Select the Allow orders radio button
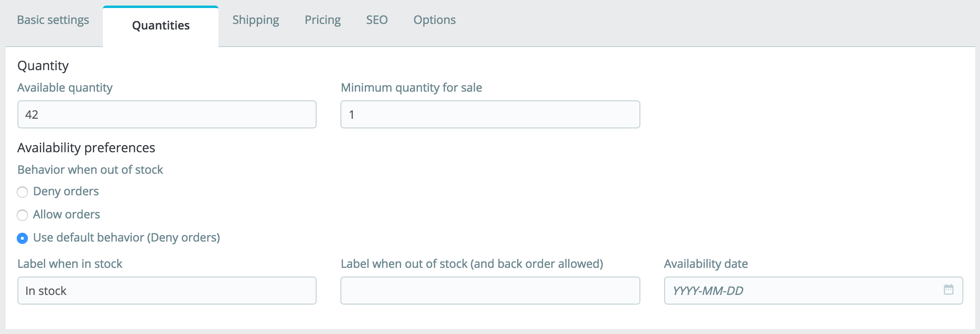Viewport: 980px width, 334px height. tap(22, 215)
